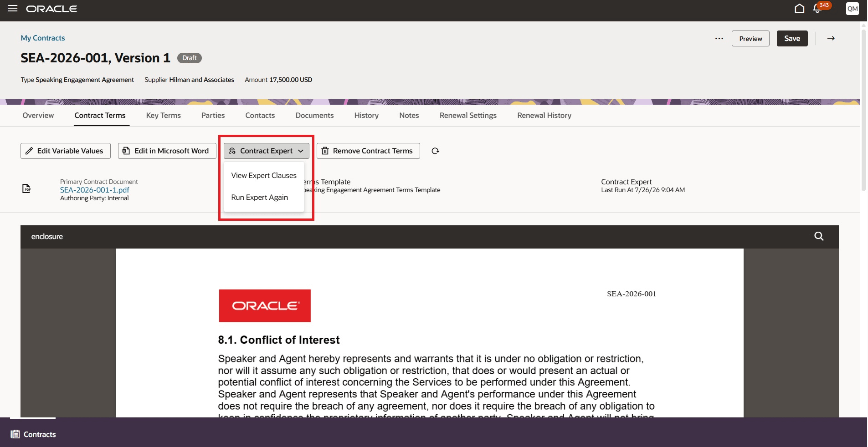View the Renewal History tab
The width and height of the screenshot is (868, 447).
(544, 116)
